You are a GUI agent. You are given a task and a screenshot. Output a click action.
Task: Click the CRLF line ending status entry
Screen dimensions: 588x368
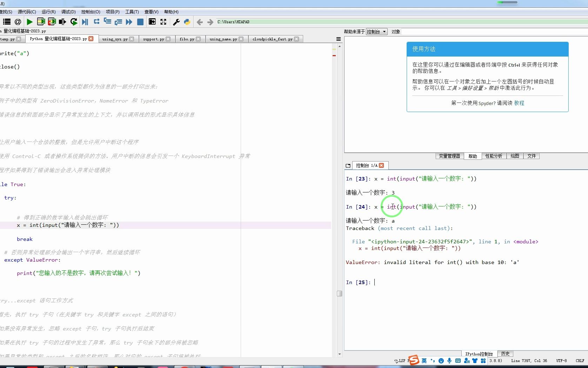pyautogui.click(x=580, y=361)
